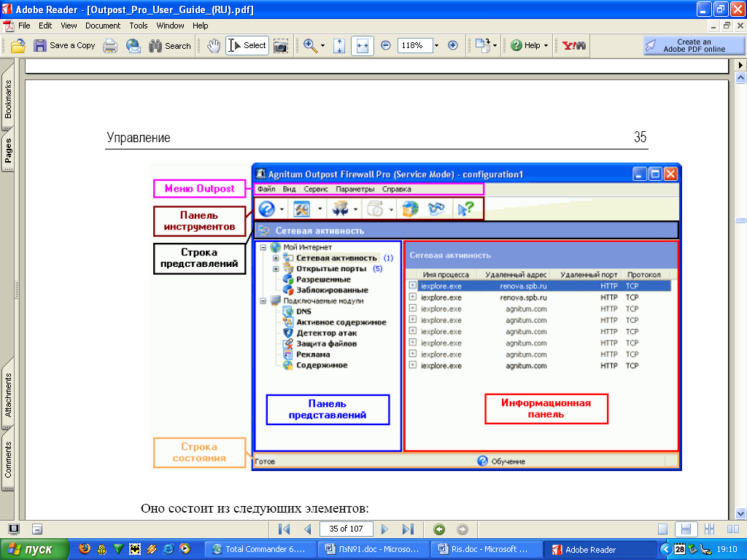747x560 pixels.
Task: Expand the toolbar overflow arrow above scrollbar
Action: click(740, 64)
